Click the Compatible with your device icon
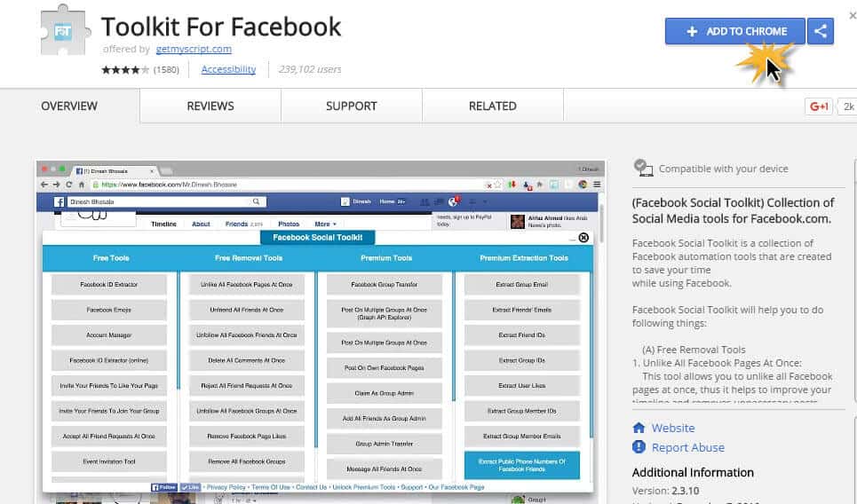The width and height of the screenshot is (857, 504). coord(643,168)
